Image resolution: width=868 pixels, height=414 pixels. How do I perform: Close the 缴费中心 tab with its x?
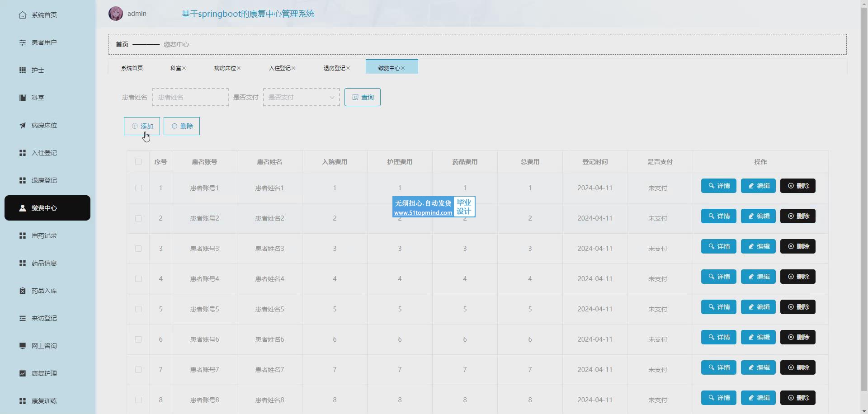[403, 68]
